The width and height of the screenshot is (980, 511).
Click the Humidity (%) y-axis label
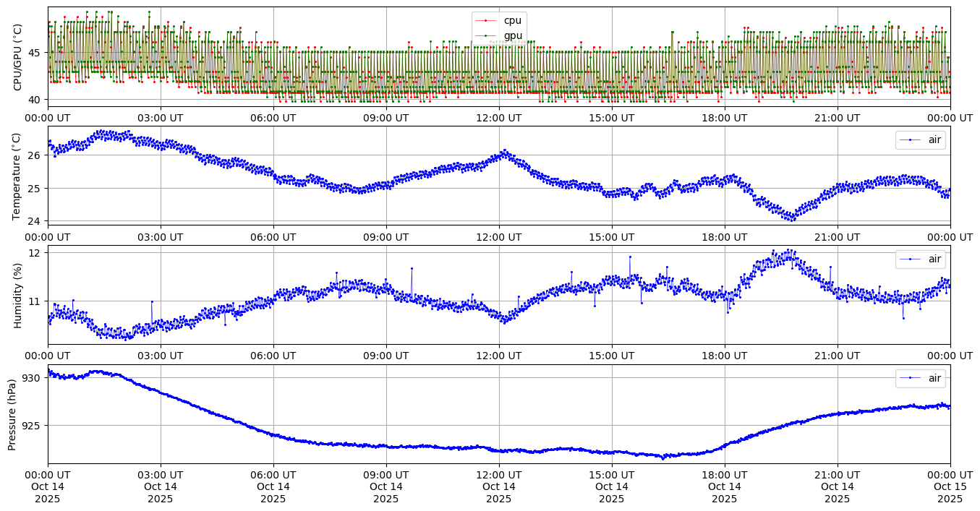point(18,295)
